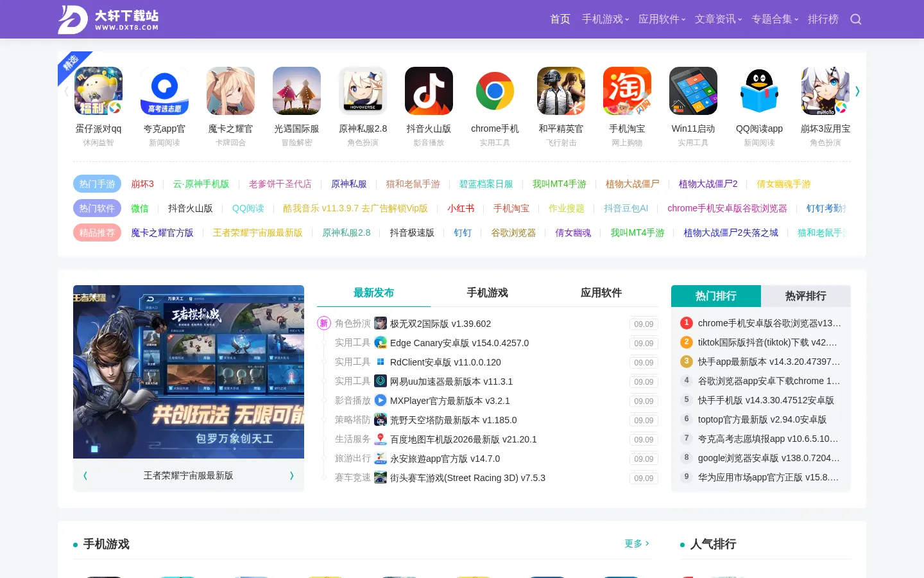Viewport: 924px width, 578px height.
Task: Open 植物大战僵尸2失落之城 link
Action: [x=731, y=232]
